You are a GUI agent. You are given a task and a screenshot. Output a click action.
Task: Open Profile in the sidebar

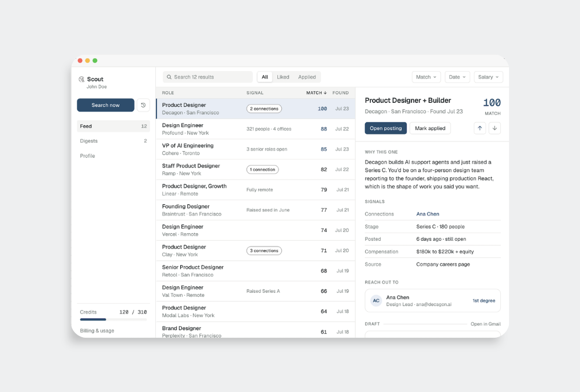pyautogui.click(x=113, y=156)
